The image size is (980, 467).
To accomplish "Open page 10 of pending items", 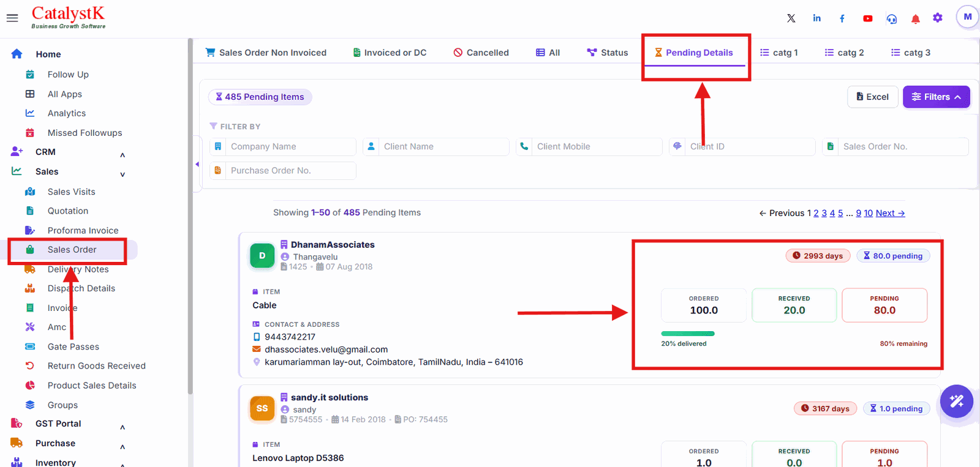I will 868,213.
